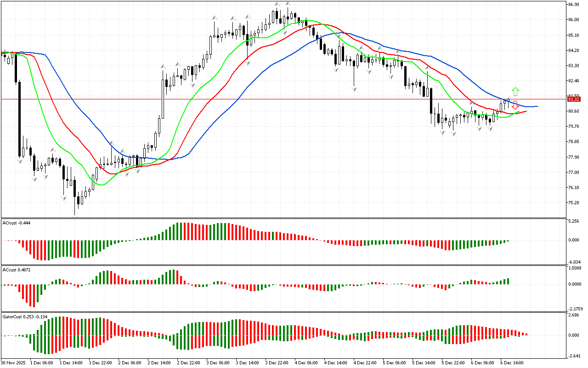Click the red down-arrow sell signal
Screen dimensions: 588x368
(x=515, y=105)
